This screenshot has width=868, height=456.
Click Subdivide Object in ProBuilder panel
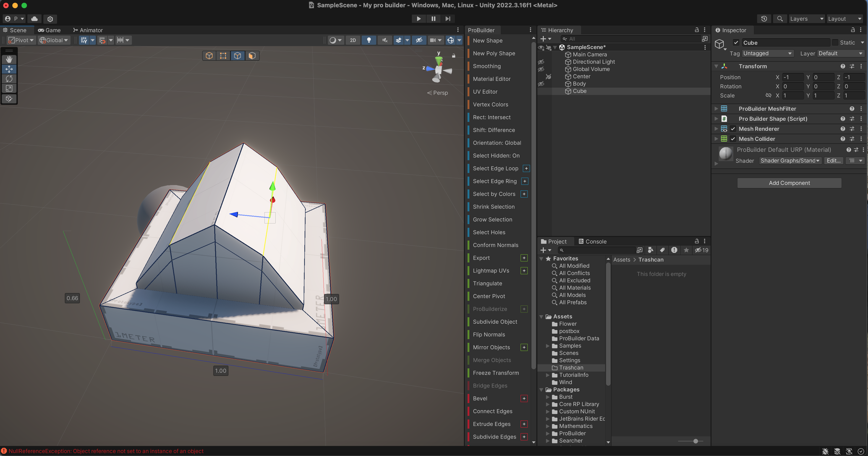pos(495,322)
